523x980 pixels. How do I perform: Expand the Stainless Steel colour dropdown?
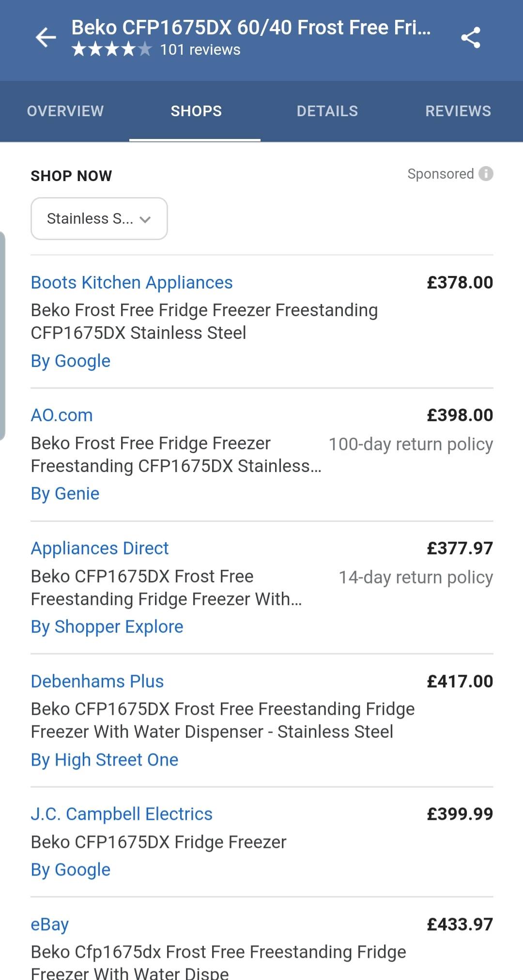[99, 218]
